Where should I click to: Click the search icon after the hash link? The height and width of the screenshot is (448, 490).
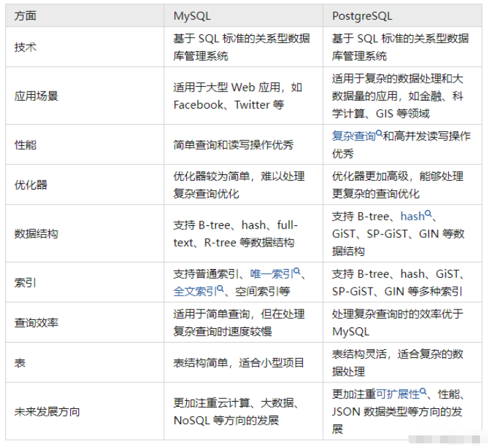[428, 213]
